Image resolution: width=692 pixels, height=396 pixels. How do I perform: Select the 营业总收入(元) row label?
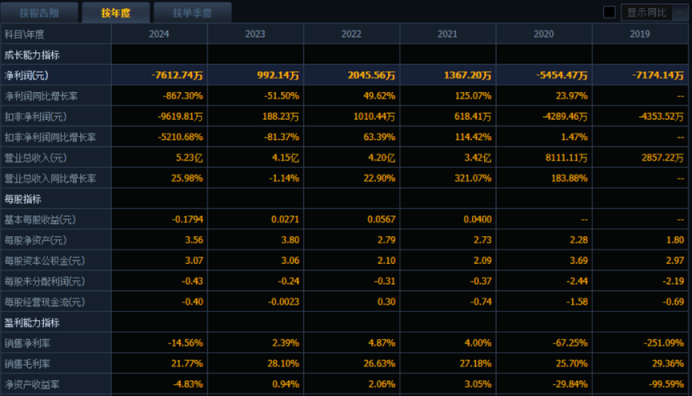pos(35,158)
